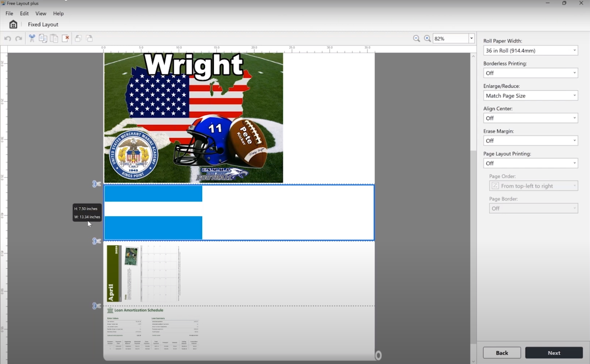Screen dimensions: 590x364
Task: Delete the selected page with the red X icon
Action: coord(65,38)
